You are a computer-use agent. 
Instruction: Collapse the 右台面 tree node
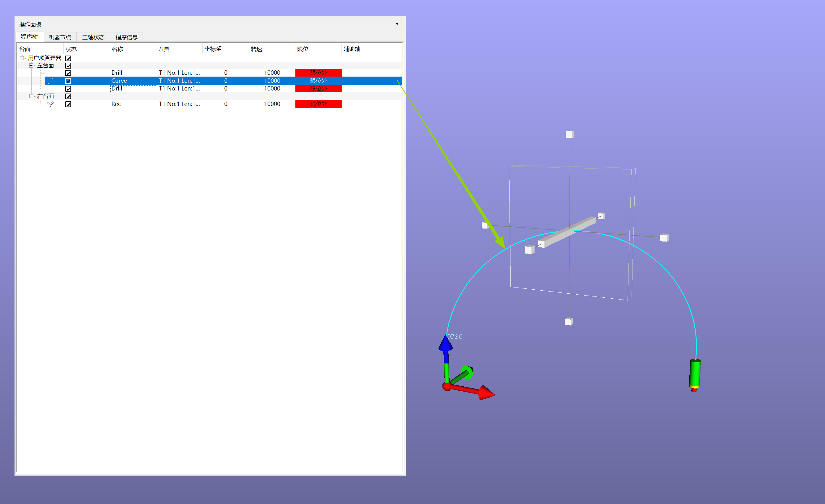coord(31,96)
